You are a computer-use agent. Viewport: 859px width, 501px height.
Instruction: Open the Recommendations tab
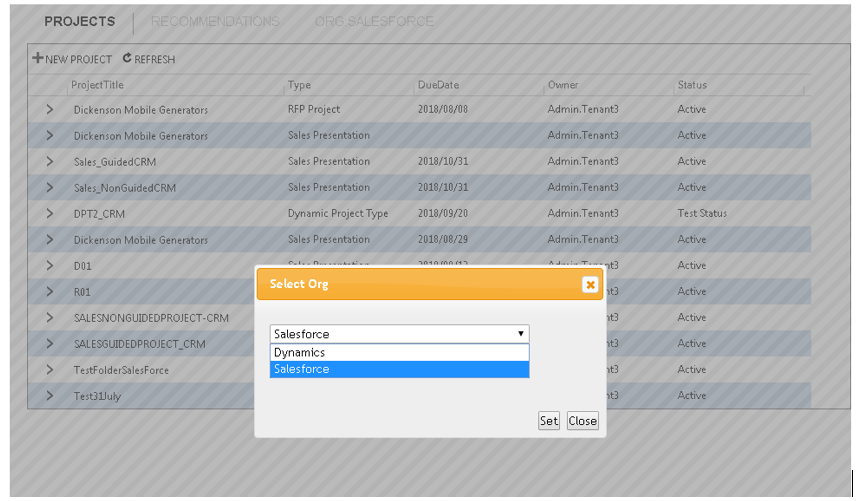[215, 21]
